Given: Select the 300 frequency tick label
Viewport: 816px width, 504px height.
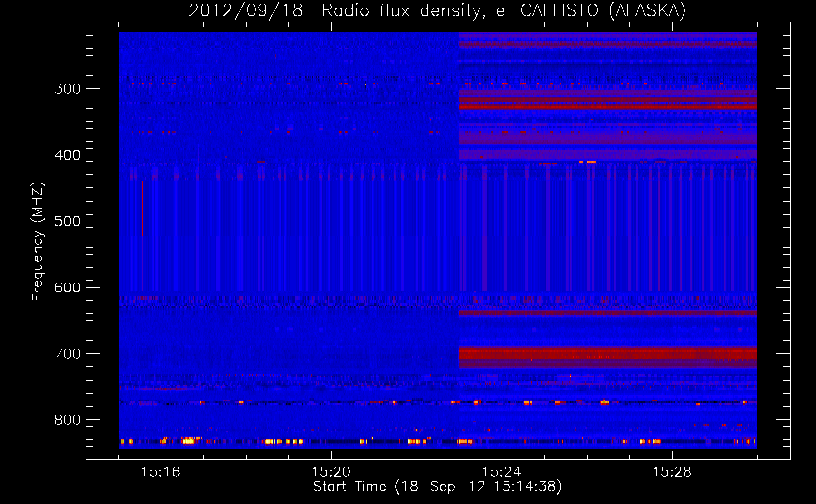Looking at the screenshot, I should pos(68,89).
